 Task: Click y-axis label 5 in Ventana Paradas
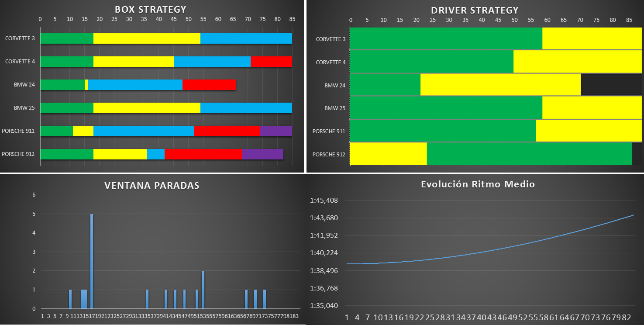34,214
